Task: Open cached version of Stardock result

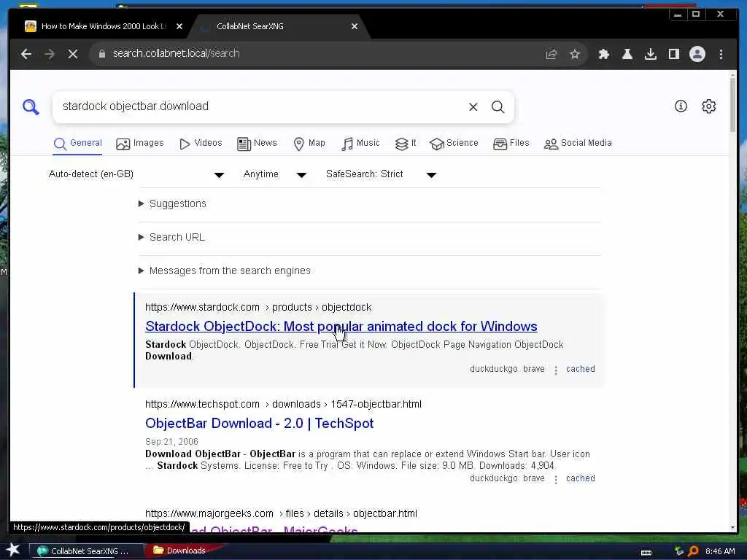Action: pos(580,369)
